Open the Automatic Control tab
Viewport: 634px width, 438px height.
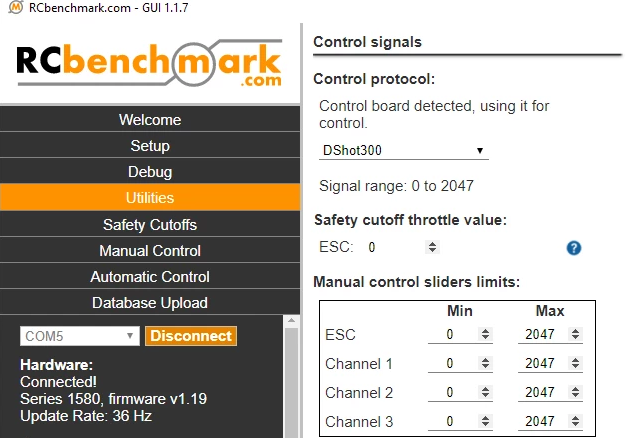click(x=150, y=276)
